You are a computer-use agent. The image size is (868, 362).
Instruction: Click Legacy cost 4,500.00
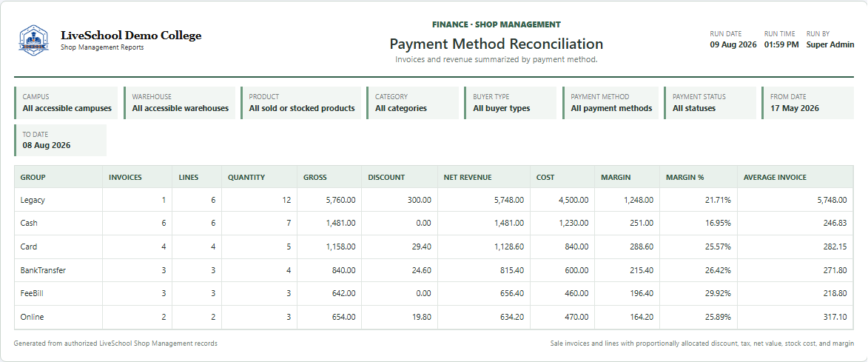(573, 200)
